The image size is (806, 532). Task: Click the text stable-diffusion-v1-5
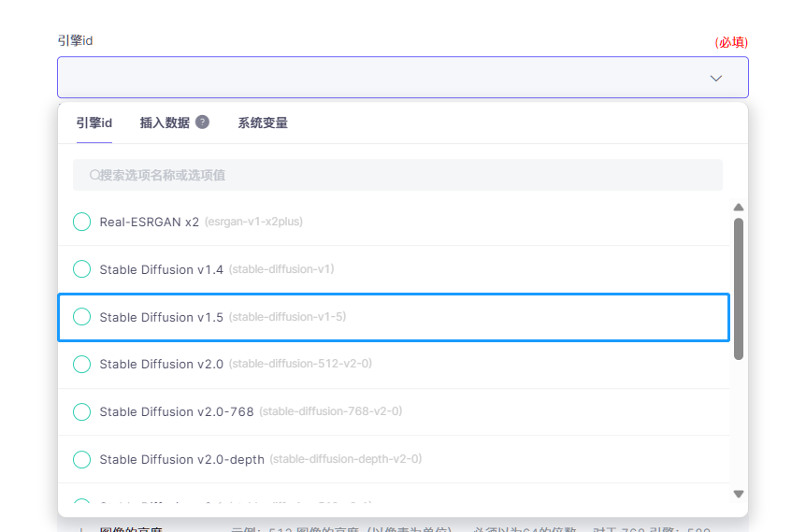coord(287,317)
